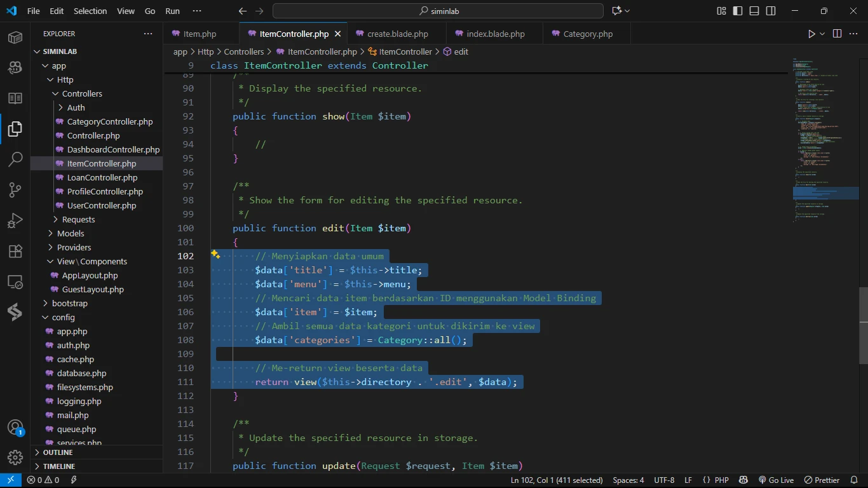Open LoanController.php in the explorer
The height and width of the screenshot is (488, 868).
pos(102,177)
